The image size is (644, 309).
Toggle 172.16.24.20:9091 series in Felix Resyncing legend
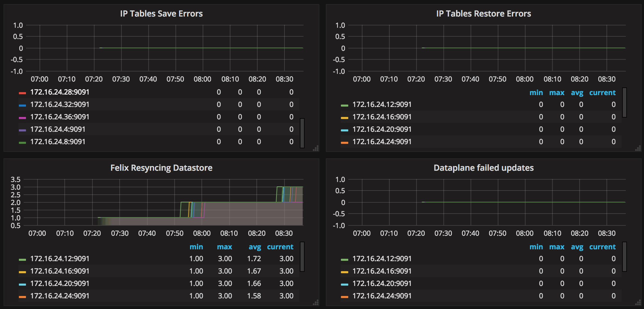click(60, 284)
